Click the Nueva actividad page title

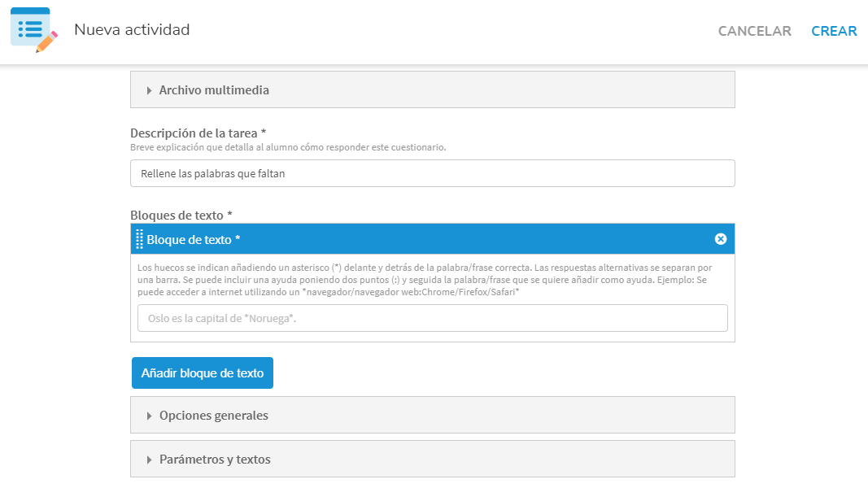tap(132, 30)
